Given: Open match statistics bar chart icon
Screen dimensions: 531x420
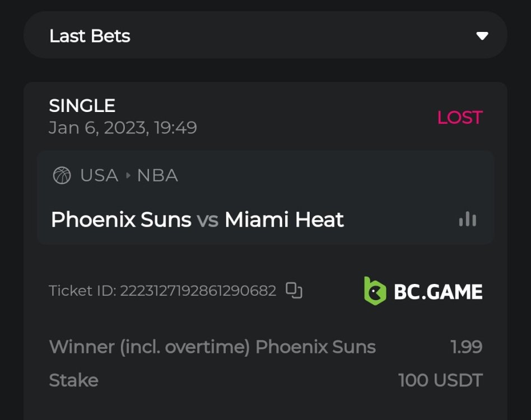Looking at the screenshot, I should click(x=468, y=220).
